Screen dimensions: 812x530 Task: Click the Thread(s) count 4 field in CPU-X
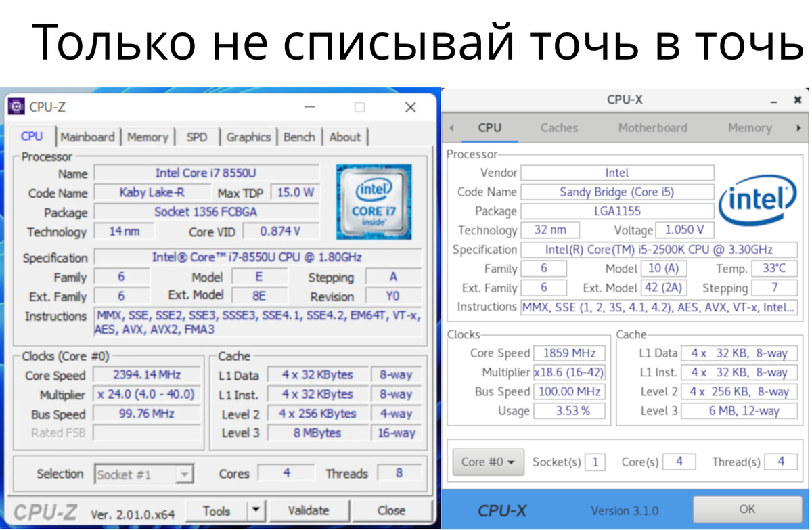(782, 462)
